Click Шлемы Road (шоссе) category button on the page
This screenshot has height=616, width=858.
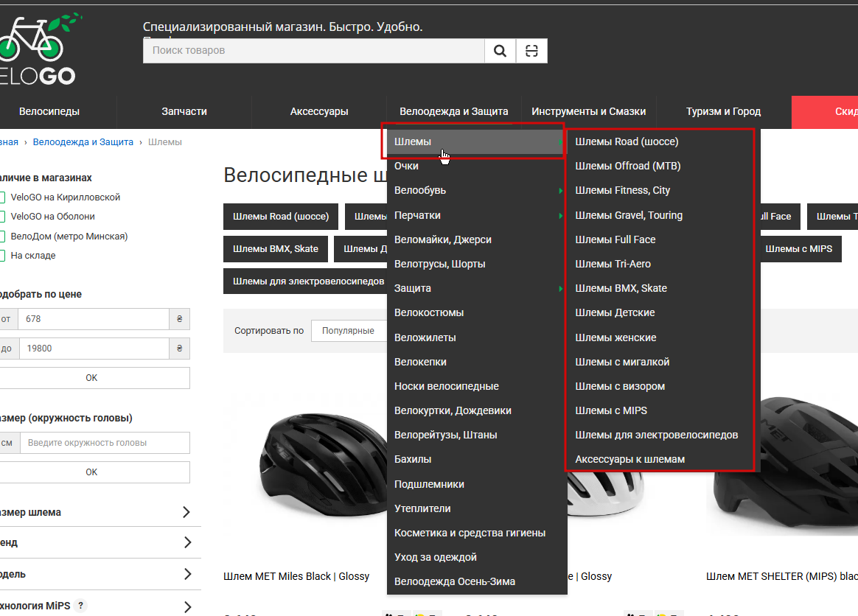281,217
